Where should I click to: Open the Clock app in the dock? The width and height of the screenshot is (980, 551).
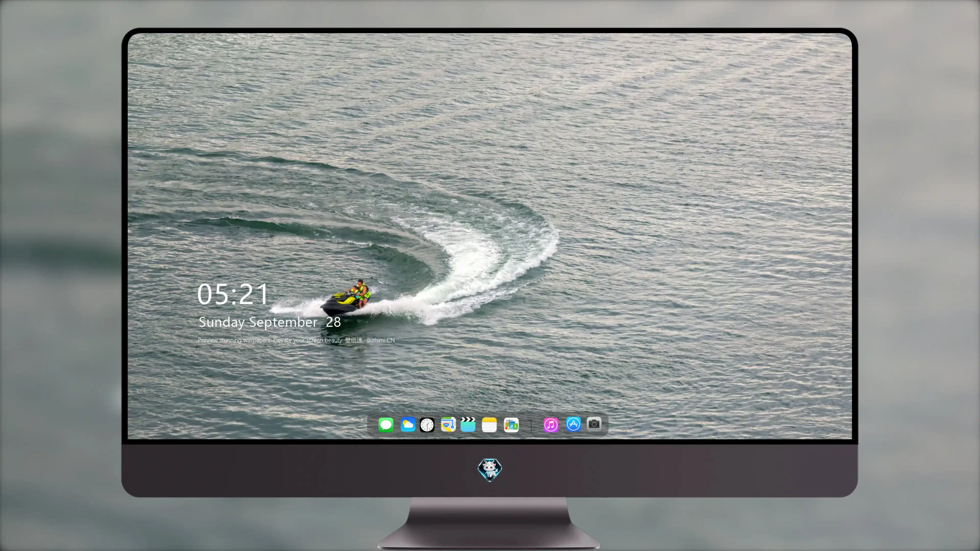pos(427,425)
